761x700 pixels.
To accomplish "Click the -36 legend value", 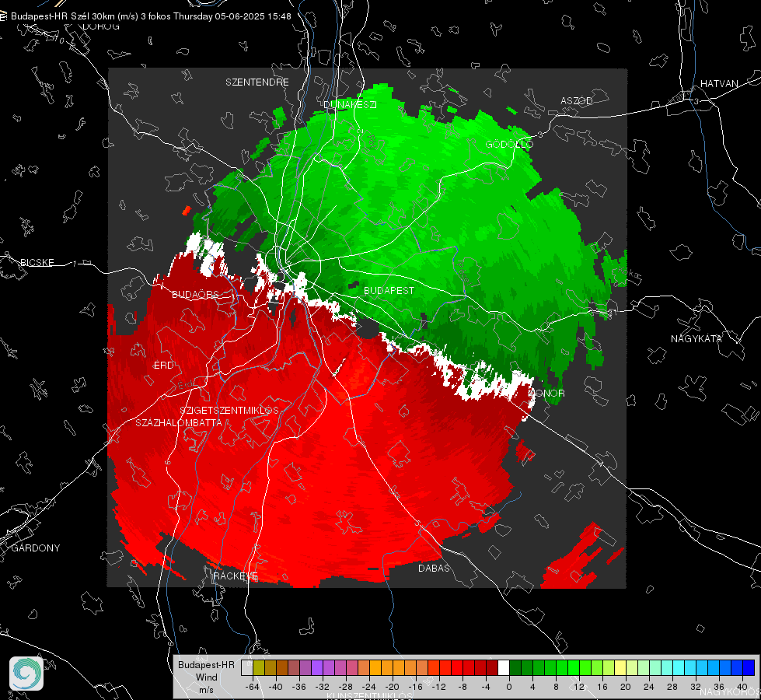I will tap(299, 687).
